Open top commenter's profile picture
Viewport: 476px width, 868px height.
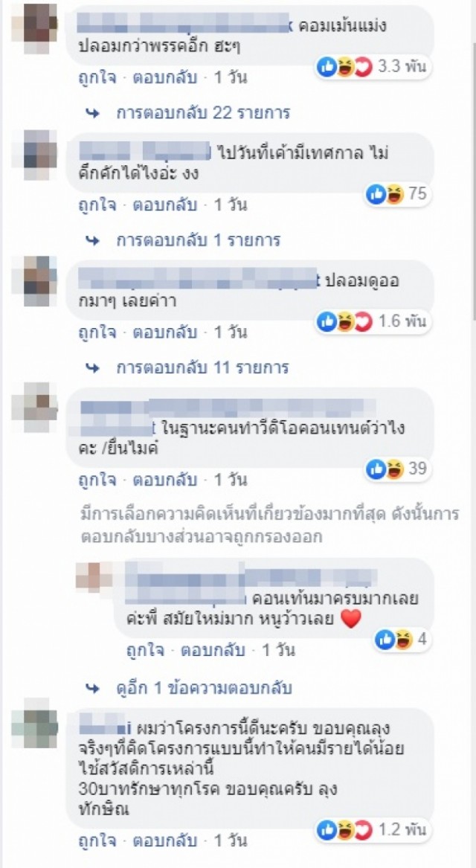pyautogui.click(x=34, y=24)
